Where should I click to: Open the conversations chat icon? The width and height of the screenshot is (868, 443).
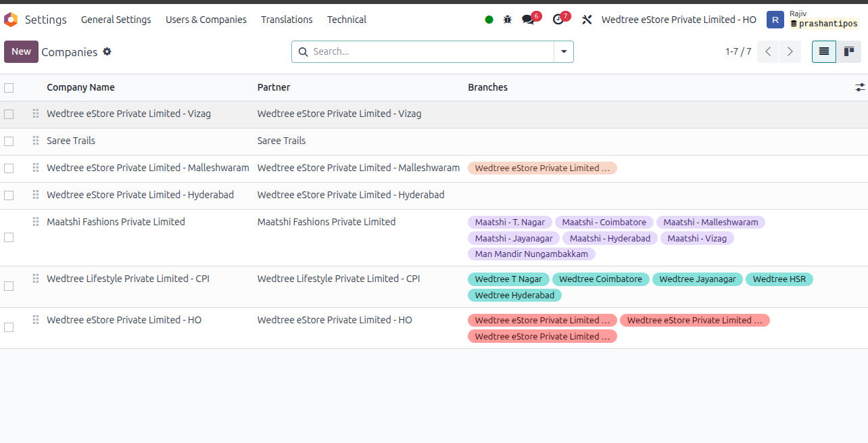click(528, 20)
